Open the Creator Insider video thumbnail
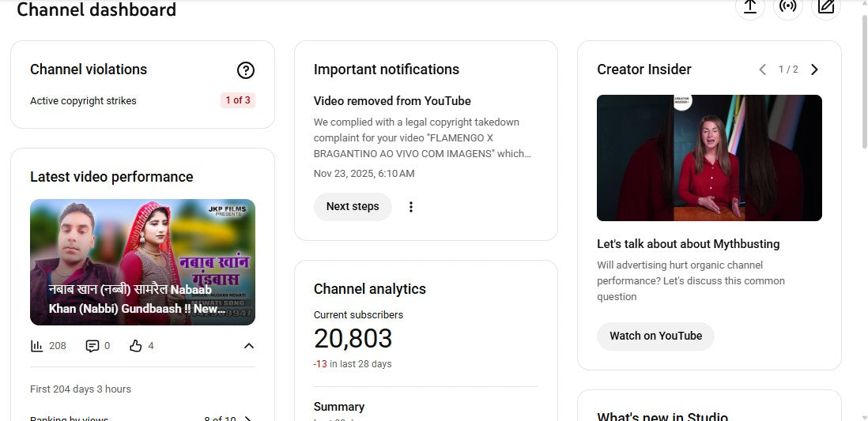The image size is (868, 421). pos(709,158)
